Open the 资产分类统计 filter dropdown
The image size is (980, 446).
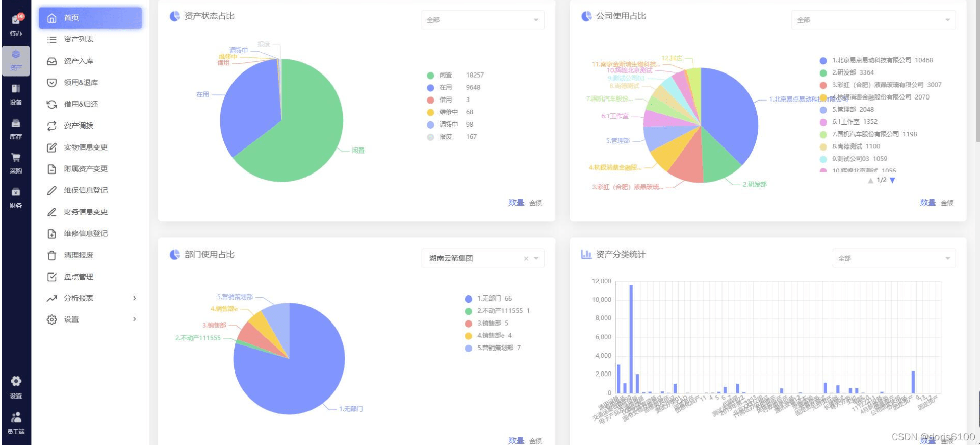click(894, 258)
